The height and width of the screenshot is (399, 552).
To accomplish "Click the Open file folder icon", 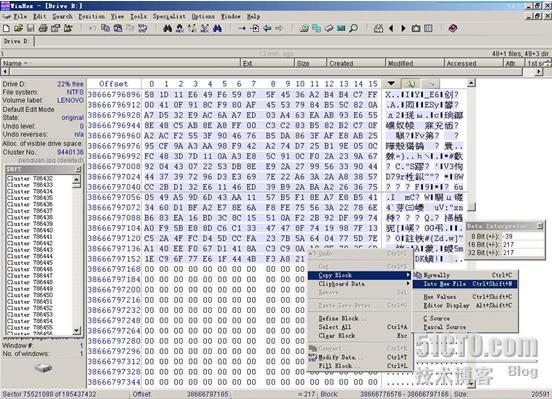I will pos(18,29).
